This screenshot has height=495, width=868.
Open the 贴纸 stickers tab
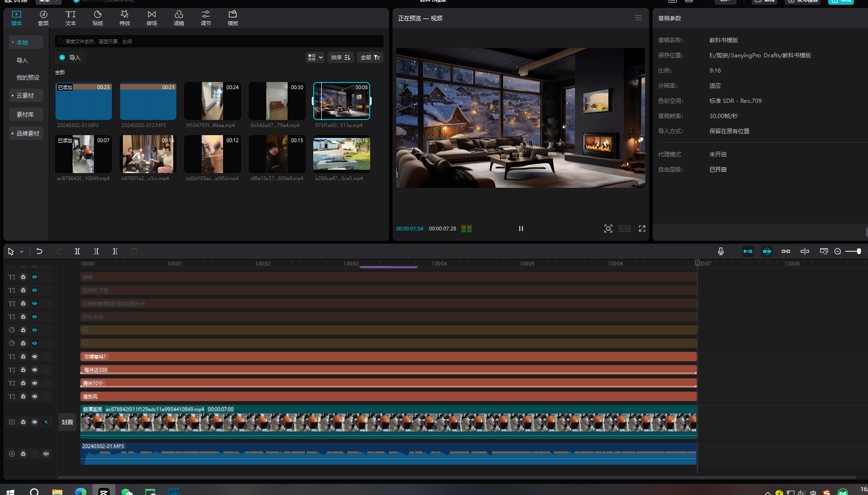97,18
